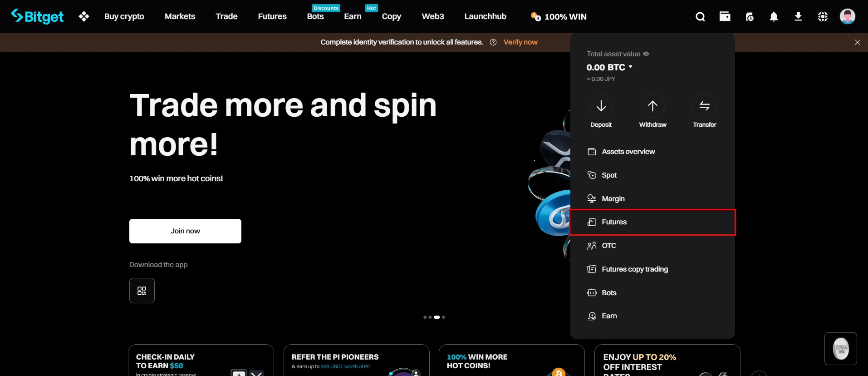The width and height of the screenshot is (868, 376).
Task: Select OTC in wallet menu
Action: coord(652,246)
